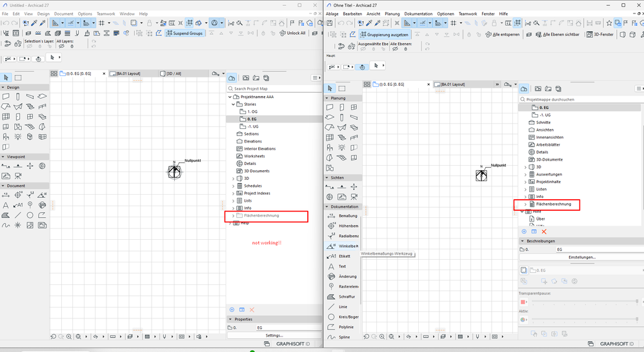This screenshot has height=352, width=644.
Task: Pick the Text tool in right window
Action: [x=343, y=266]
